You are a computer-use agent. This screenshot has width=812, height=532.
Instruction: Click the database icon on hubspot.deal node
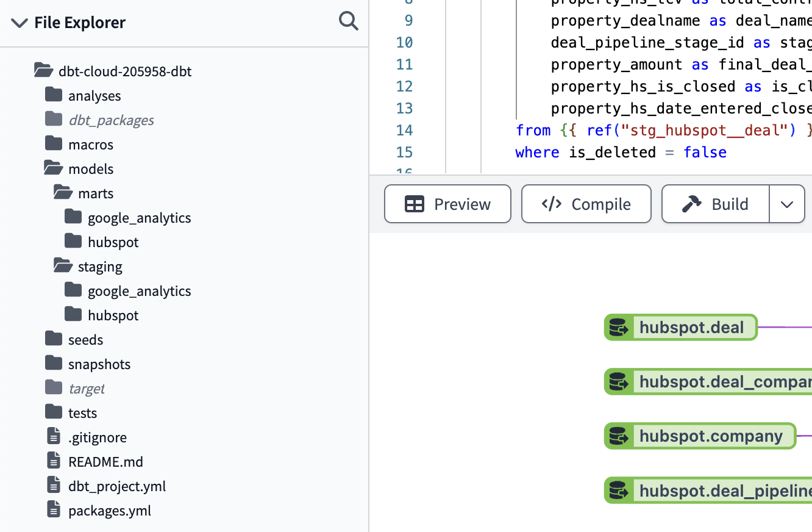tap(619, 327)
